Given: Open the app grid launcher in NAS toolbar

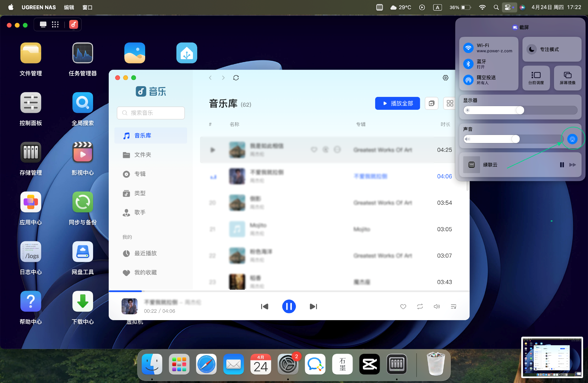Looking at the screenshot, I should point(55,25).
